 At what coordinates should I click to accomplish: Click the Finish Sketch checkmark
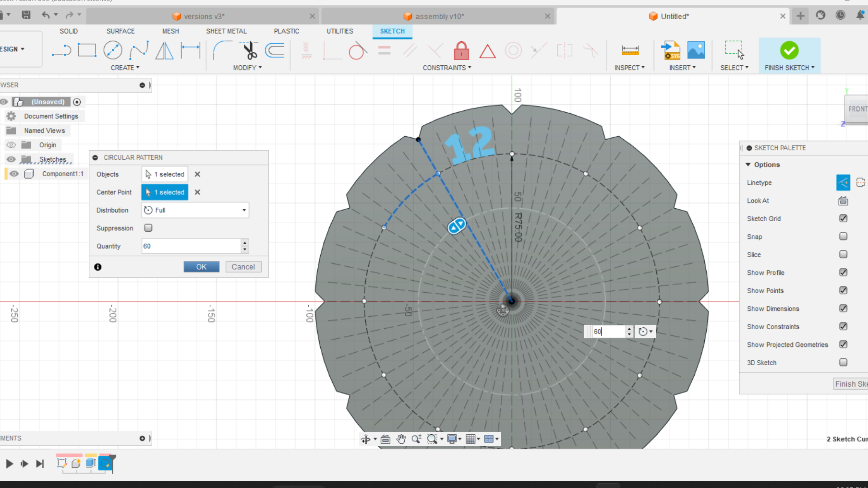click(x=789, y=49)
